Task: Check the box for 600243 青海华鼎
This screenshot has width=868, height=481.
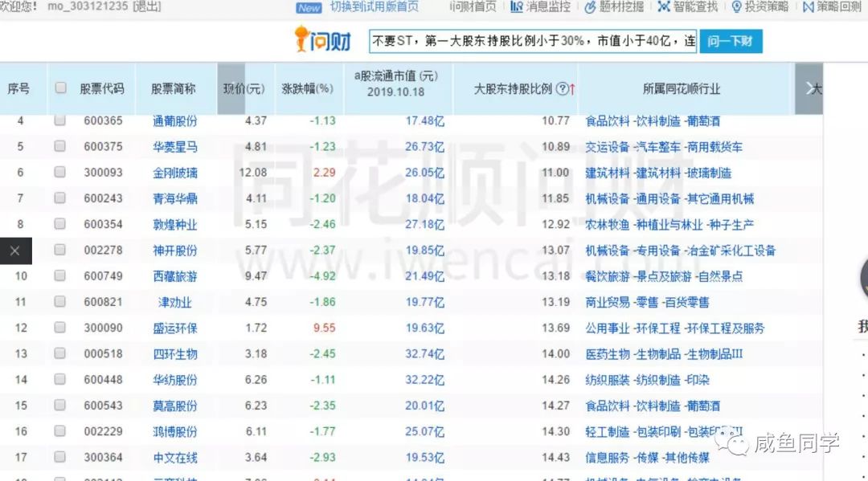Action: coord(59,198)
